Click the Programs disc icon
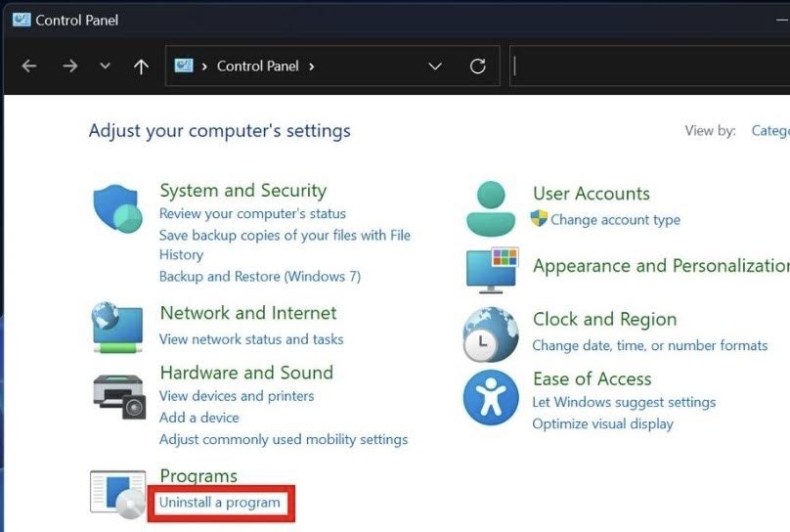 coord(118,494)
